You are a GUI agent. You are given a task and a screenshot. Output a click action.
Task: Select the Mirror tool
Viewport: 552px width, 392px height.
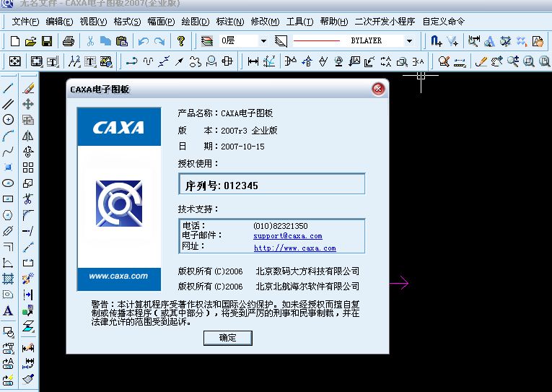[x=28, y=136]
